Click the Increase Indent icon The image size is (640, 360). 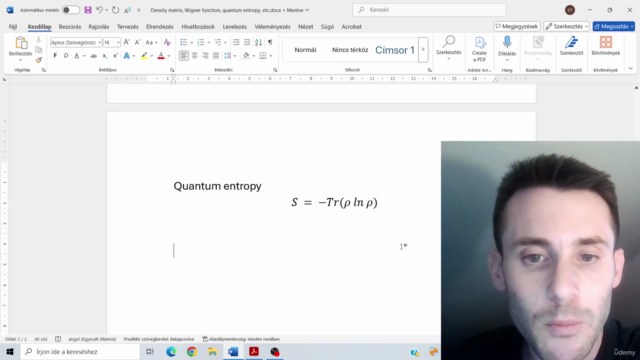[x=247, y=42]
